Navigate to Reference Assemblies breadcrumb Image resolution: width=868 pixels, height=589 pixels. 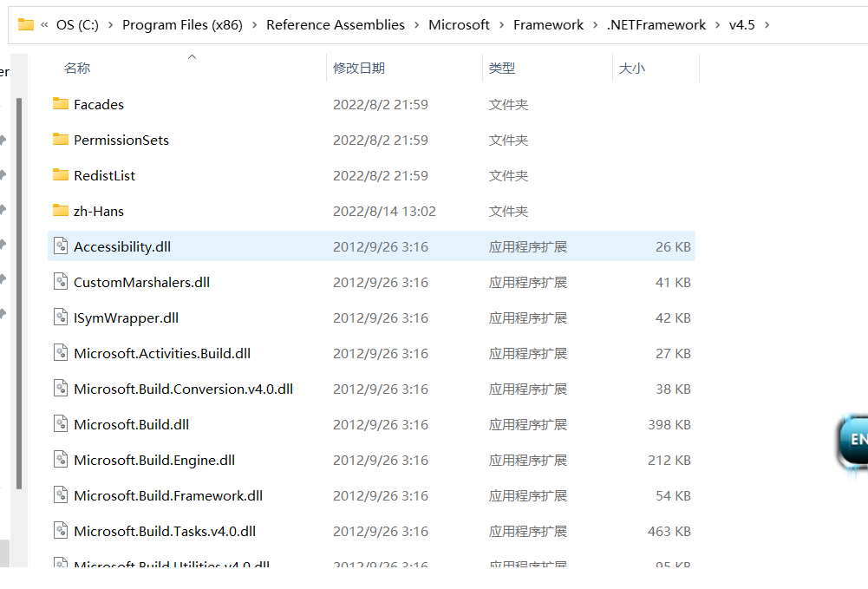click(336, 25)
